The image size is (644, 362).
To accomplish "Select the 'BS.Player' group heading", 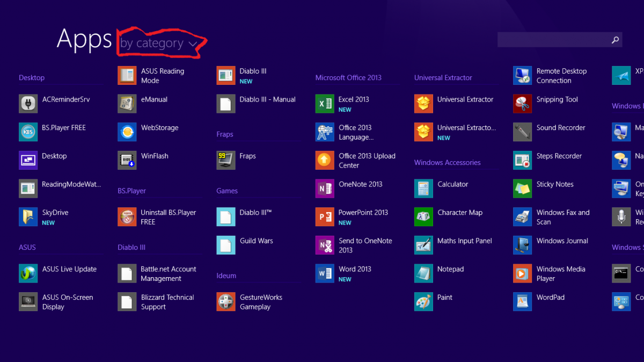I will click(x=132, y=191).
